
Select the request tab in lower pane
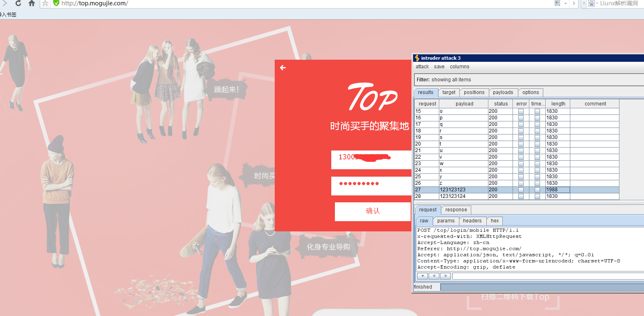click(x=428, y=210)
